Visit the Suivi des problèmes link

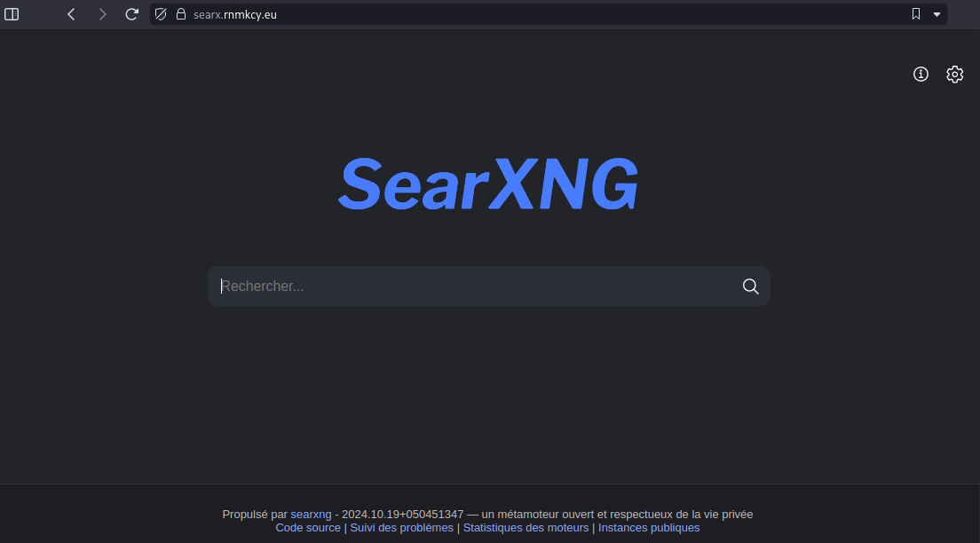pyautogui.click(x=401, y=528)
